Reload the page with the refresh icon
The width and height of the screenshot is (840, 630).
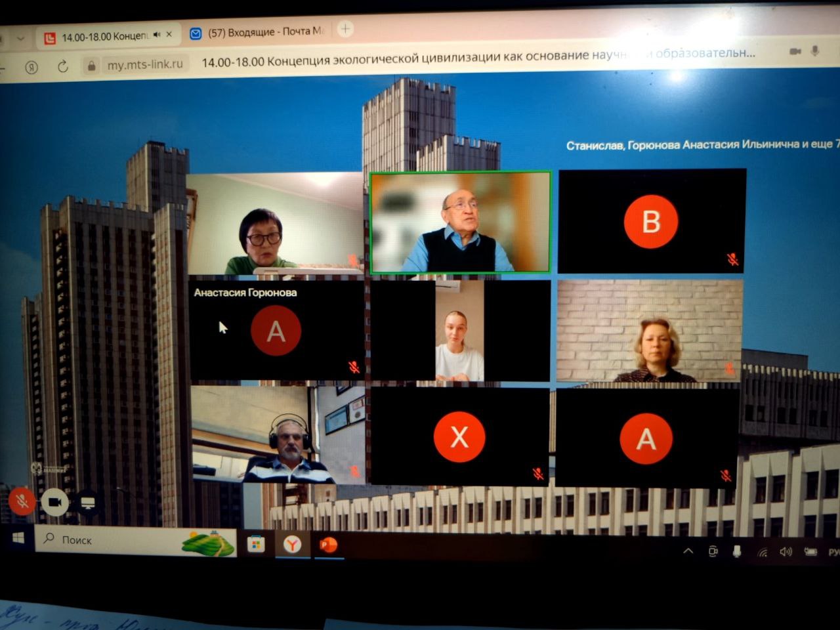tap(63, 66)
